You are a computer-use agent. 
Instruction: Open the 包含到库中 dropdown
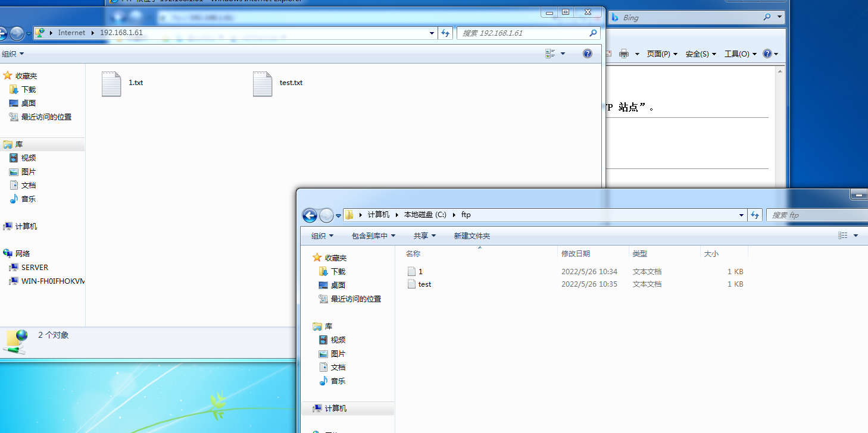tap(373, 236)
